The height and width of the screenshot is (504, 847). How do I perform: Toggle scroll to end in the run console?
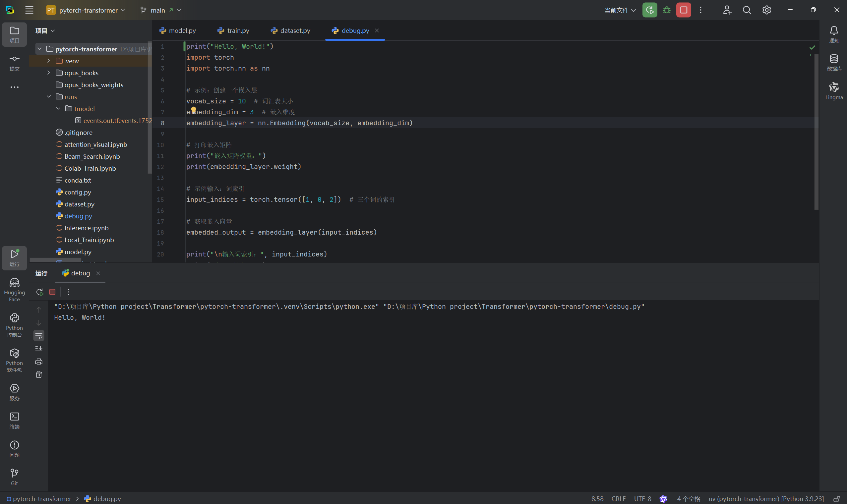(x=39, y=349)
